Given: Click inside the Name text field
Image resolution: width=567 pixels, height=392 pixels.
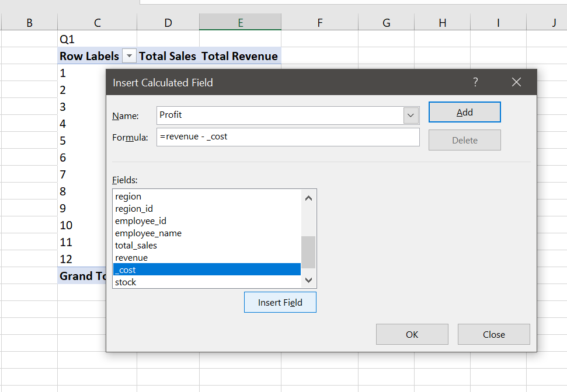Looking at the screenshot, I should 280,116.
